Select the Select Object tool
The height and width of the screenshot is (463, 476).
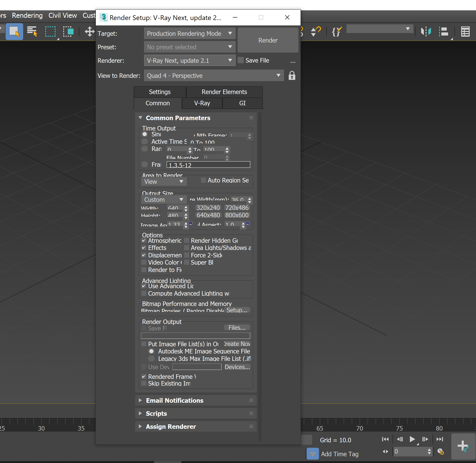tap(14, 32)
